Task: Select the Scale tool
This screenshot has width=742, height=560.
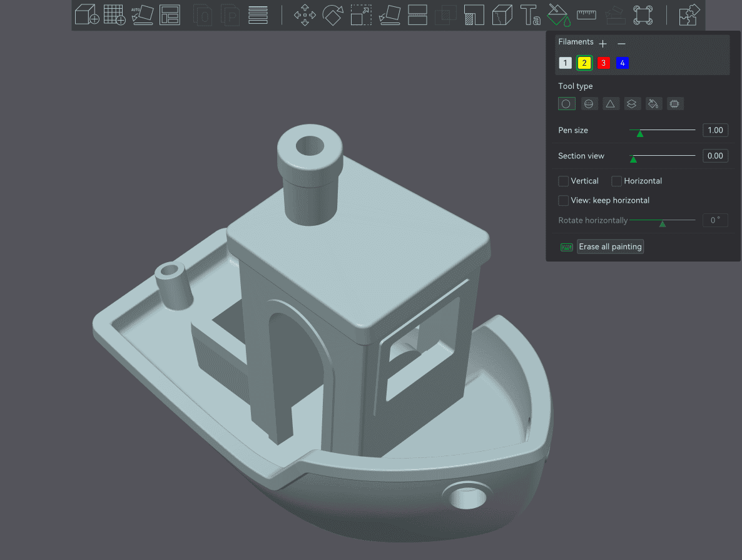Action: point(361,14)
